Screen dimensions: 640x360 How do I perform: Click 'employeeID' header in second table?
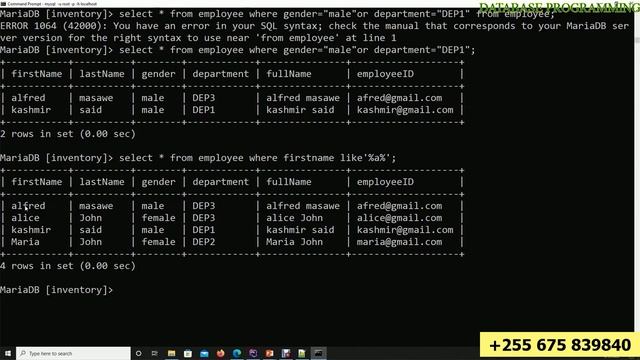point(385,182)
